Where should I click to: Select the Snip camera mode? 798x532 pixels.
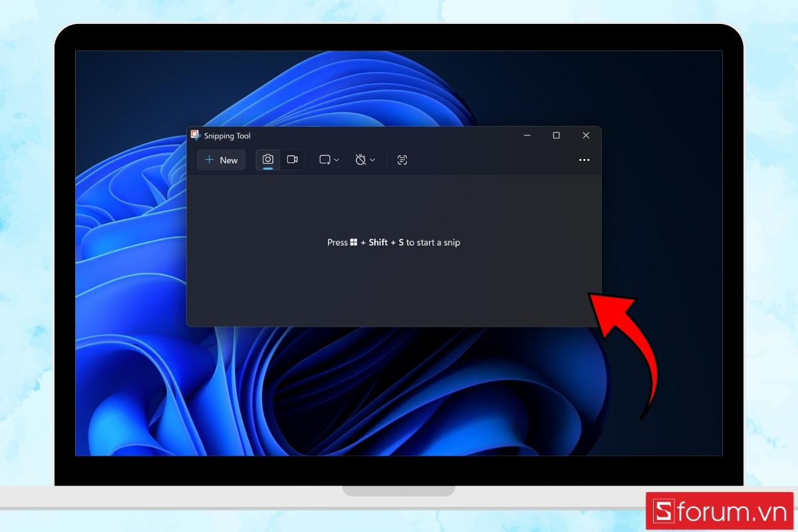click(x=268, y=160)
